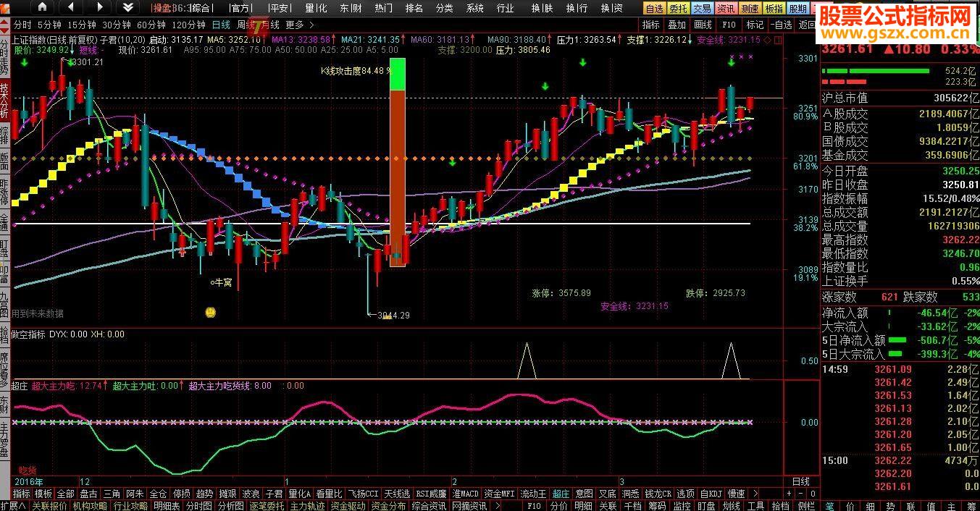Click the small diamond icon after 安全线 value
The width and height of the screenshot is (980, 511).
point(768,39)
